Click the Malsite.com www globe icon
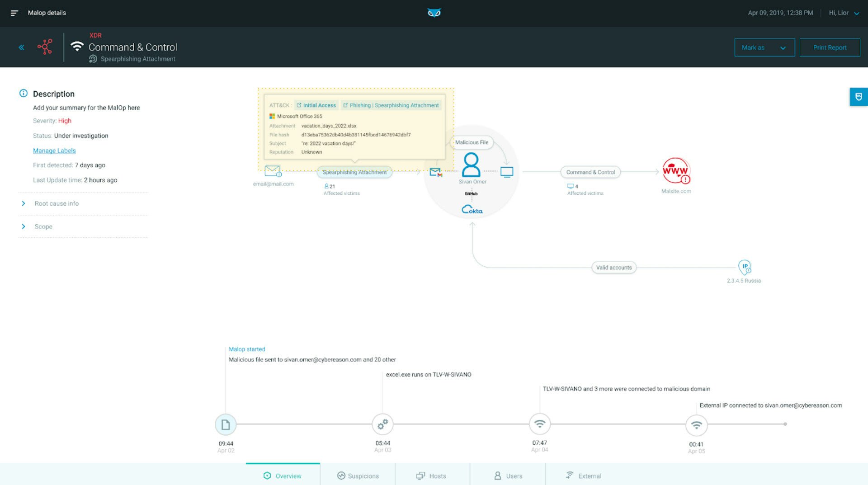Image resolution: width=868 pixels, height=485 pixels. 675,171
